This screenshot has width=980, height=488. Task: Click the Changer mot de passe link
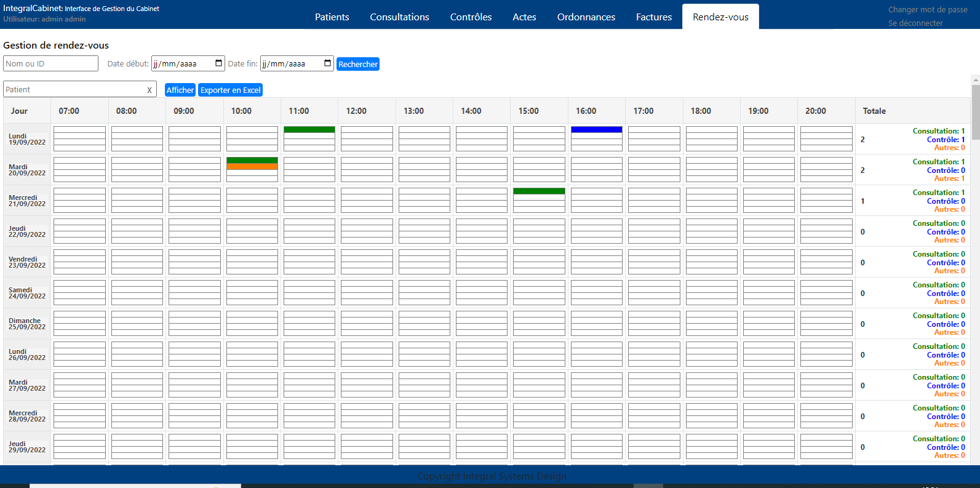coord(928,9)
